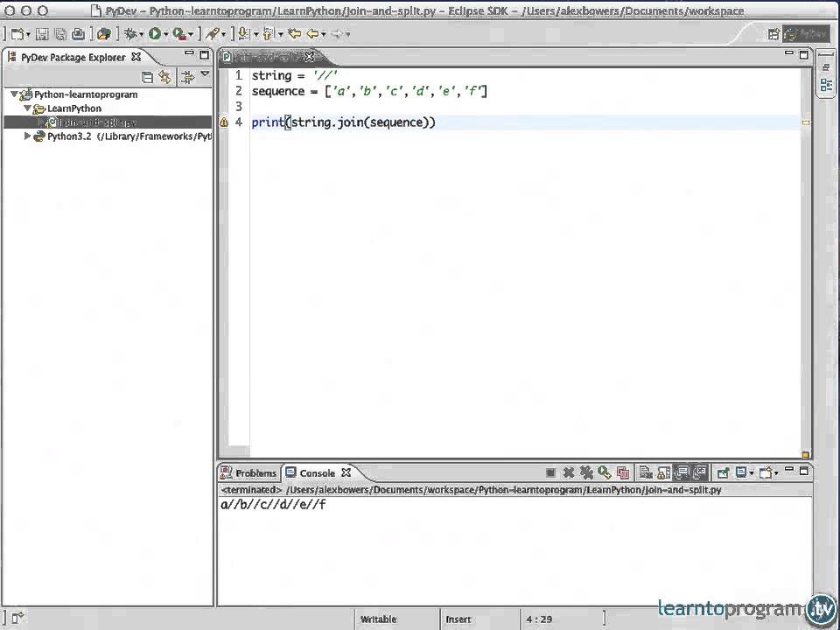The height and width of the screenshot is (630, 840).
Task: Open the Open Console dropdown arrow
Action: pos(776,473)
